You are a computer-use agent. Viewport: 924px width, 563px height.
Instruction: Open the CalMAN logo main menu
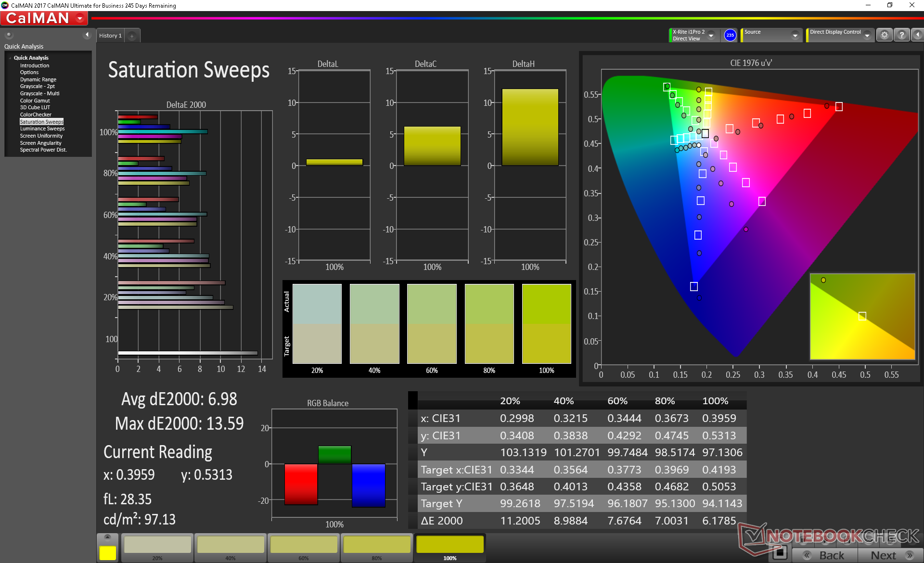(44, 18)
